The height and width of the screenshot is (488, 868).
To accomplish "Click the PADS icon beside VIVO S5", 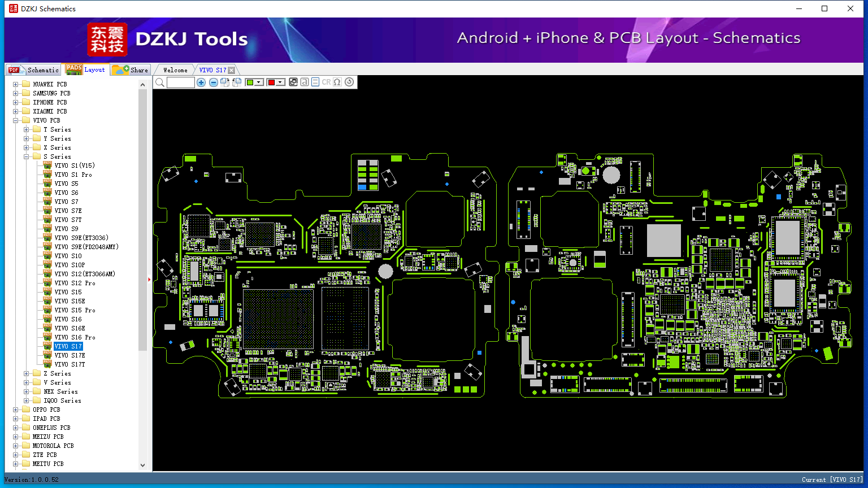I will (48, 184).
